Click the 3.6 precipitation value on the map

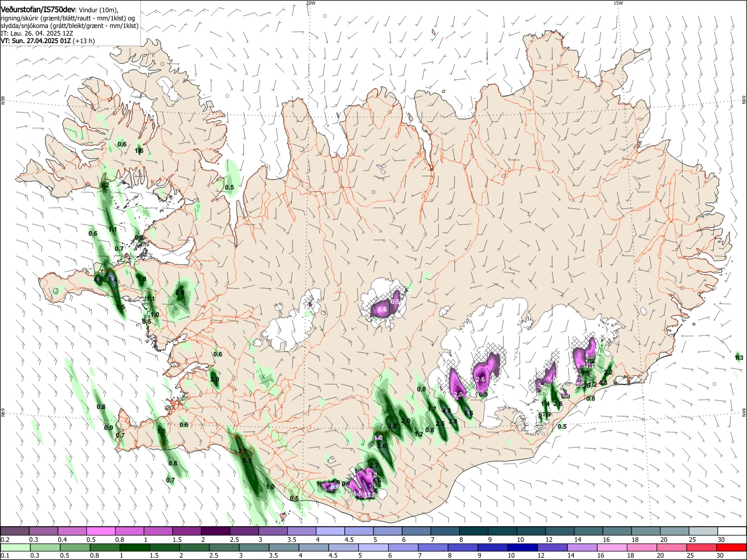[382, 446]
